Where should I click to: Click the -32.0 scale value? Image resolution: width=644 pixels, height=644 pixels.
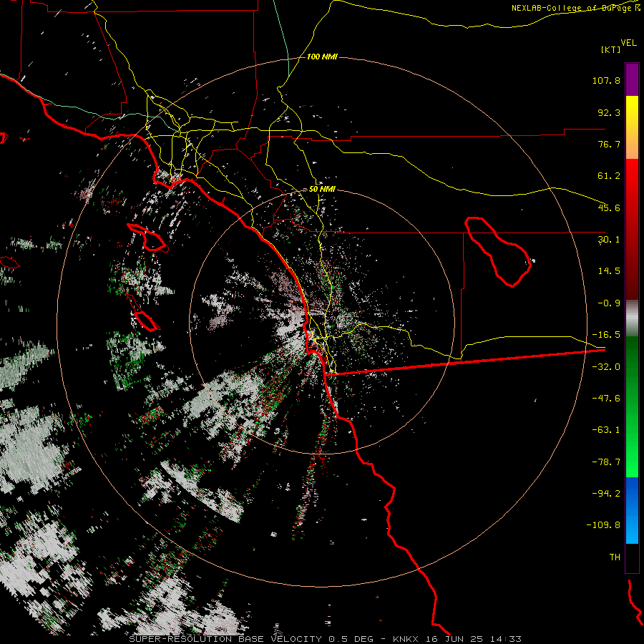pyautogui.click(x=606, y=367)
